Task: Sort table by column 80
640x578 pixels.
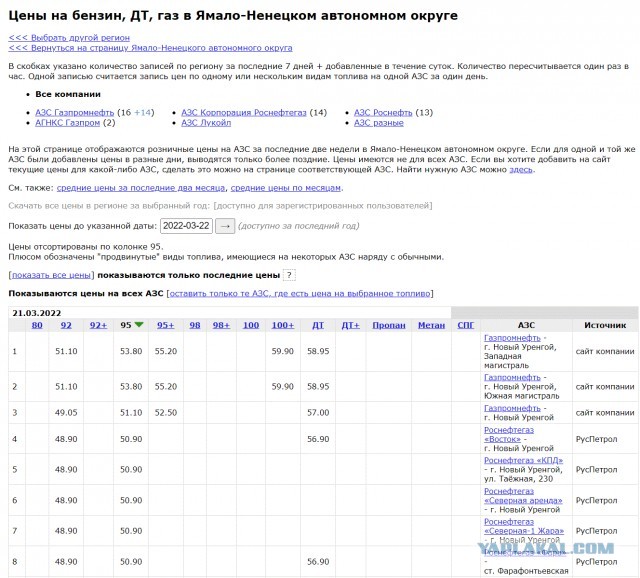Action: point(37,325)
